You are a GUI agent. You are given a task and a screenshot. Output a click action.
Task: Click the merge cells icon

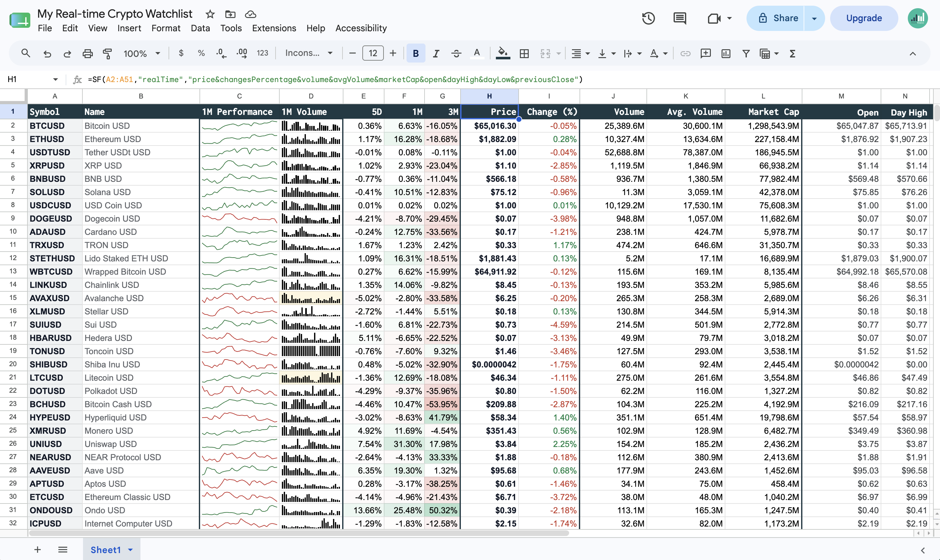545,54
